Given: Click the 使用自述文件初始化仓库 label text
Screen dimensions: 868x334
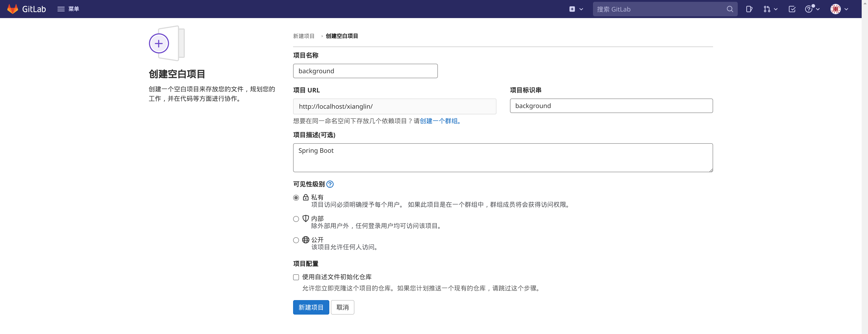Looking at the screenshot, I should [337, 277].
